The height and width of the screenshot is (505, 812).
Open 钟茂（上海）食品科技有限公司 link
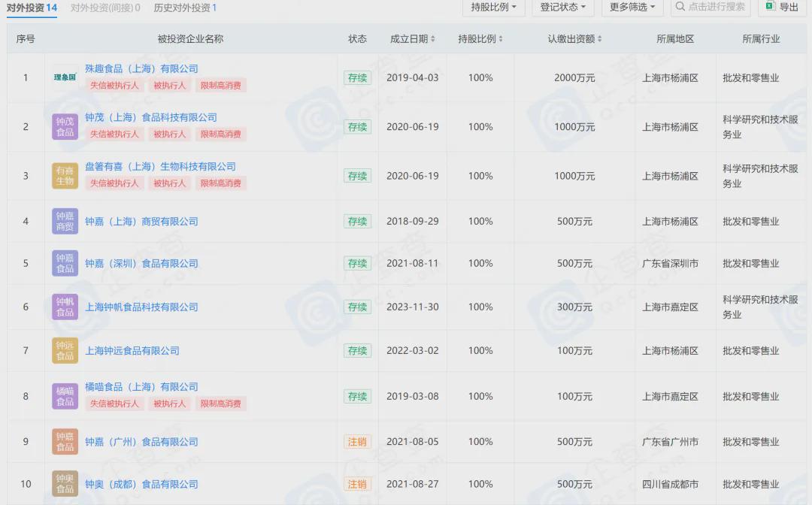click(x=150, y=117)
